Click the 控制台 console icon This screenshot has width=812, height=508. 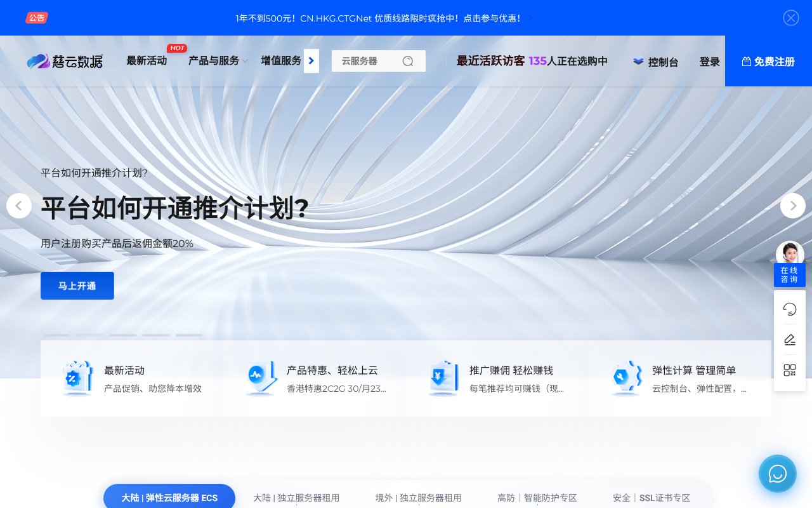coord(638,62)
